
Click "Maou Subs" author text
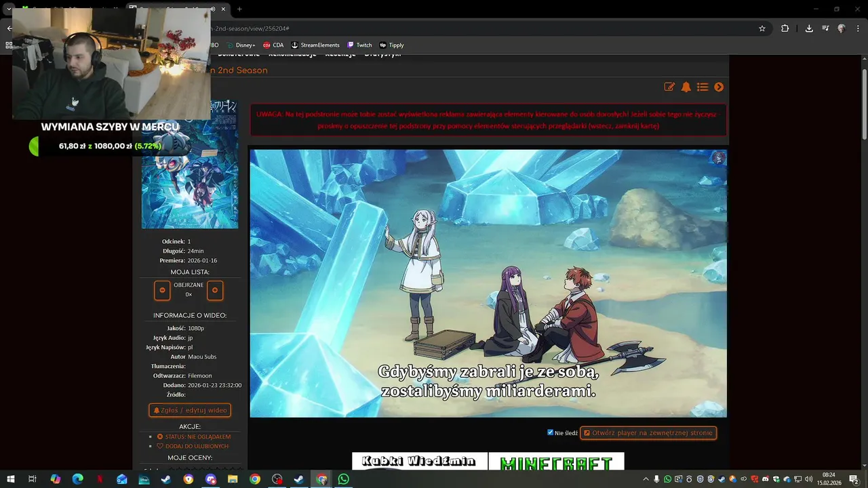tap(202, 357)
